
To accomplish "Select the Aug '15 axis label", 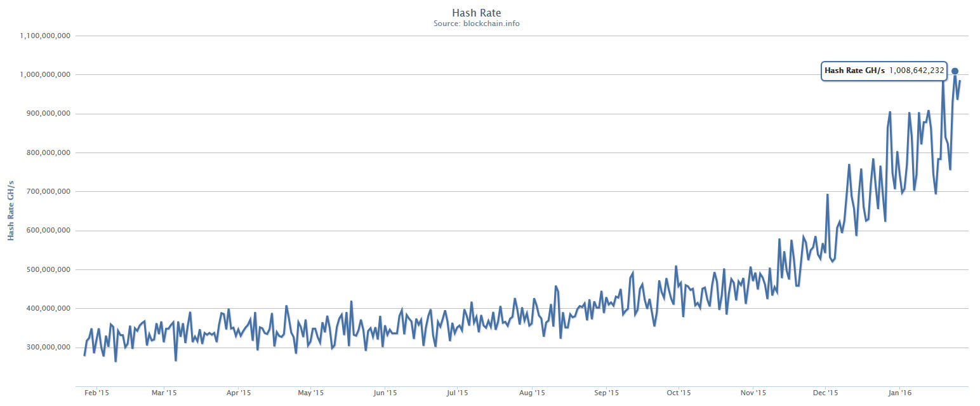I will 531,393.
